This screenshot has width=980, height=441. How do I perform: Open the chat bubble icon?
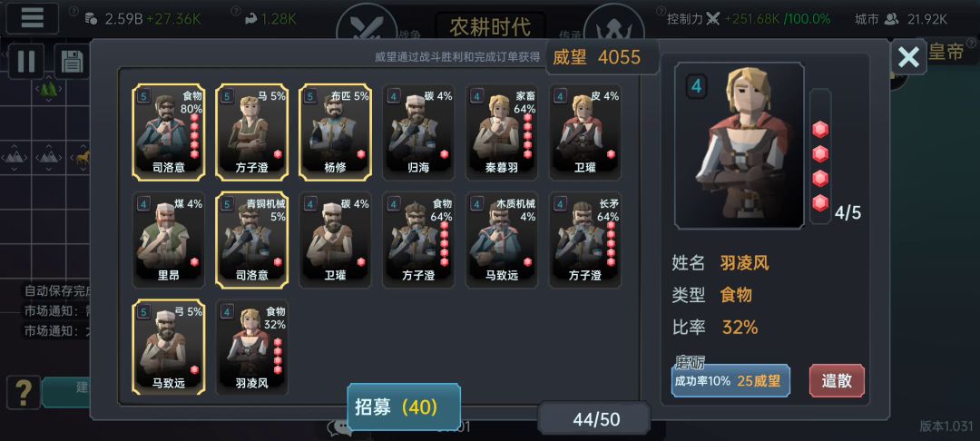coord(338,427)
